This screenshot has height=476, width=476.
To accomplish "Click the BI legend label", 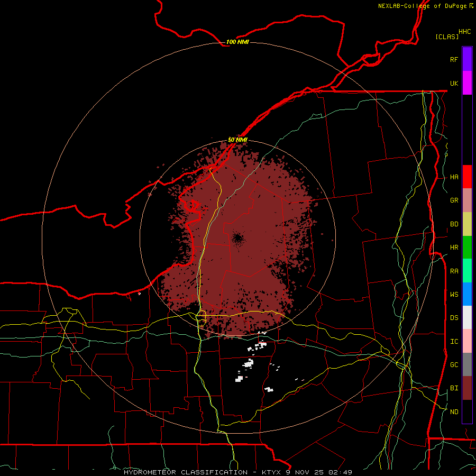I will point(454,388).
